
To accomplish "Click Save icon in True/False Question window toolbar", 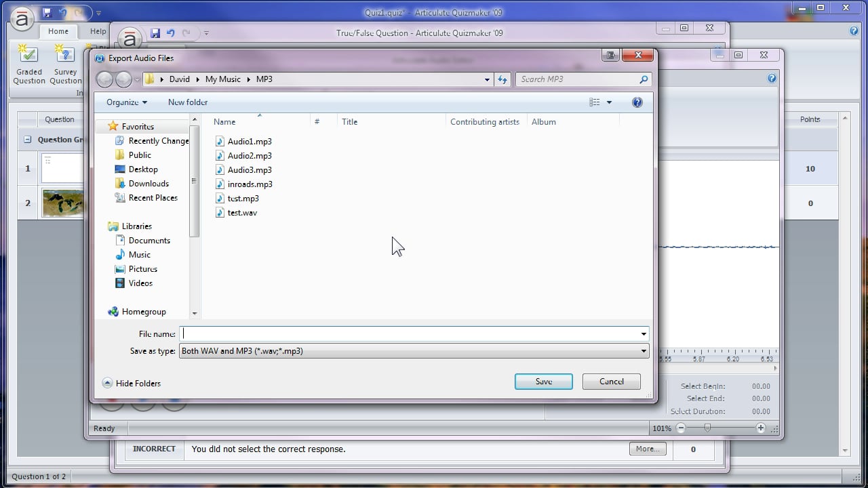I will click(x=155, y=33).
